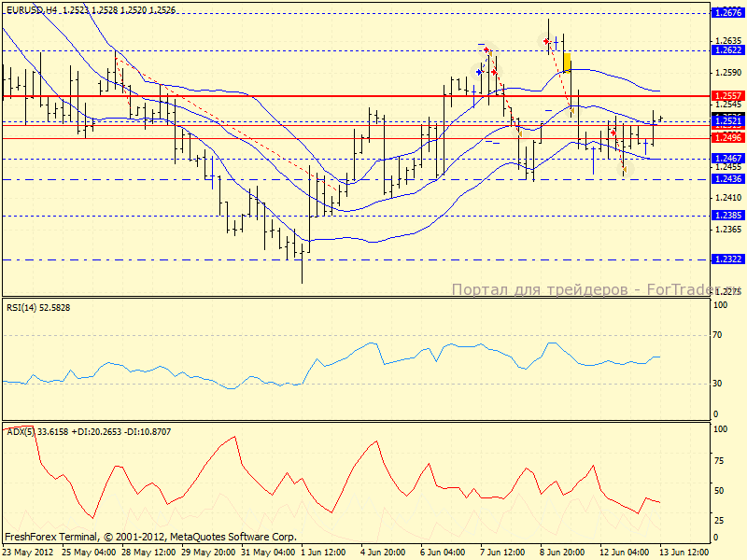The height and width of the screenshot is (560, 747).
Task: Click the 1.2496 red price label
Action: tap(727, 137)
